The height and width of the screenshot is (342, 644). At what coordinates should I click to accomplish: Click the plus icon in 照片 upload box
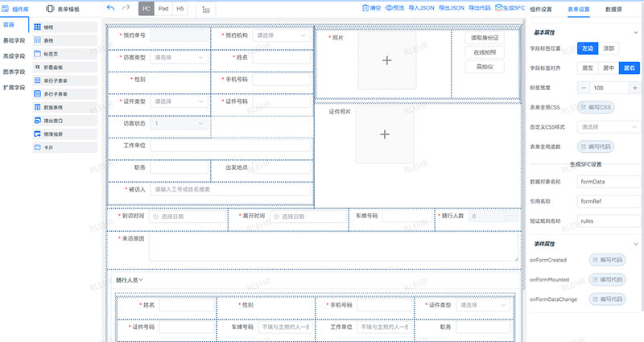tap(387, 60)
